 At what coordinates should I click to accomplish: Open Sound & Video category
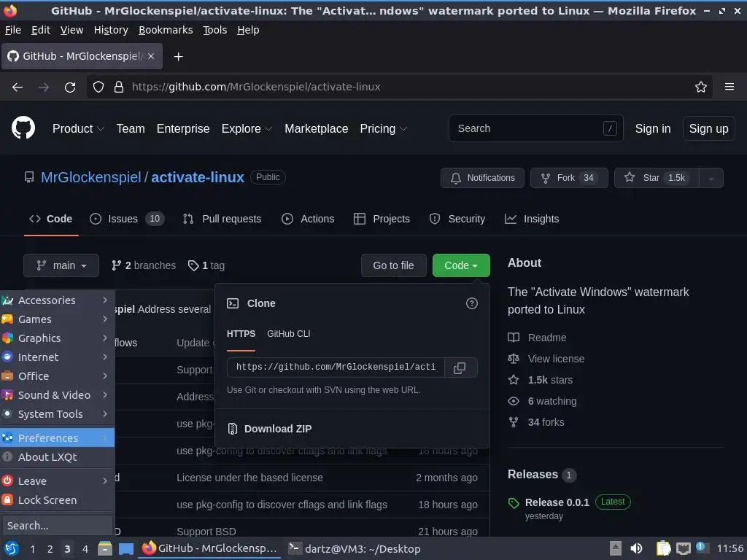pyautogui.click(x=57, y=395)
